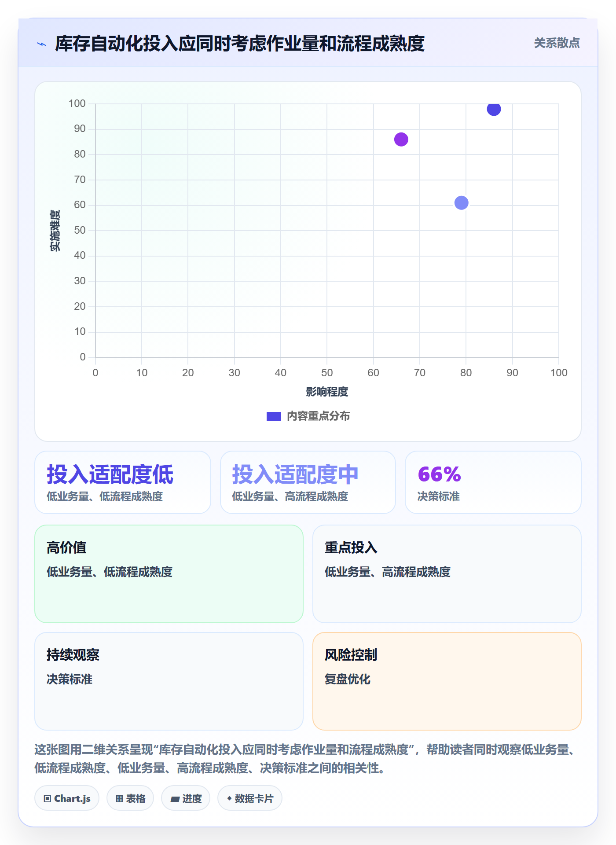The image size is (616, 845).
Task: Click the 复盘优化 text in 风险控制 card
Action: pyautogui.click(x=348, y=679)
